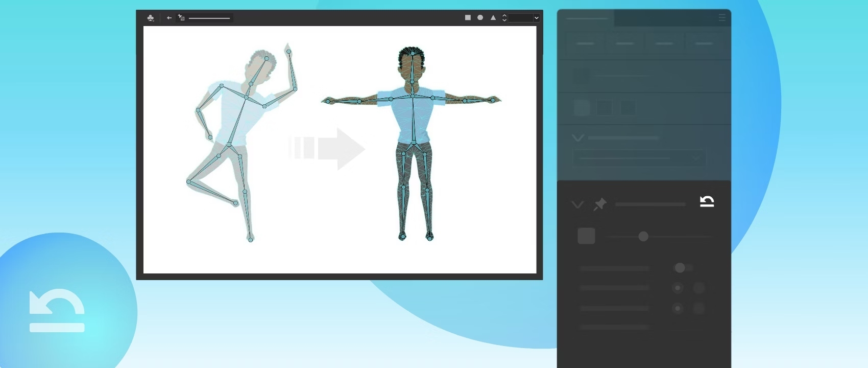Open the hamburger menu of the properties panel
Screen dimensions: 868x368
coord(722,17)
